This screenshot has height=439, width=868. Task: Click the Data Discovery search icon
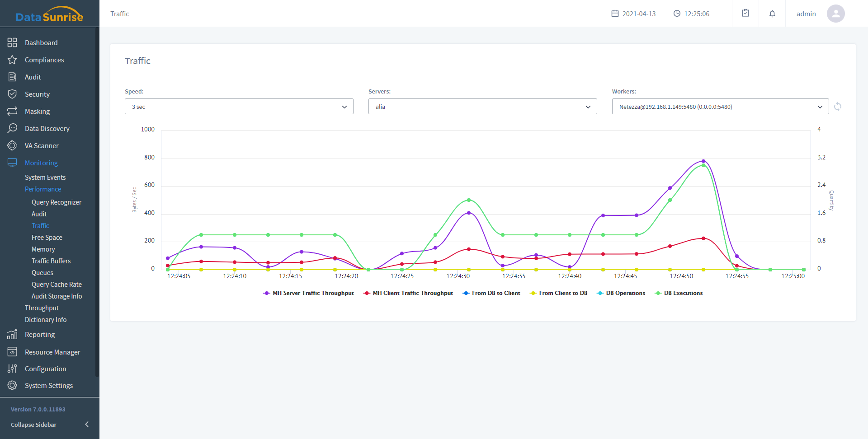click(x=12, y=128)
